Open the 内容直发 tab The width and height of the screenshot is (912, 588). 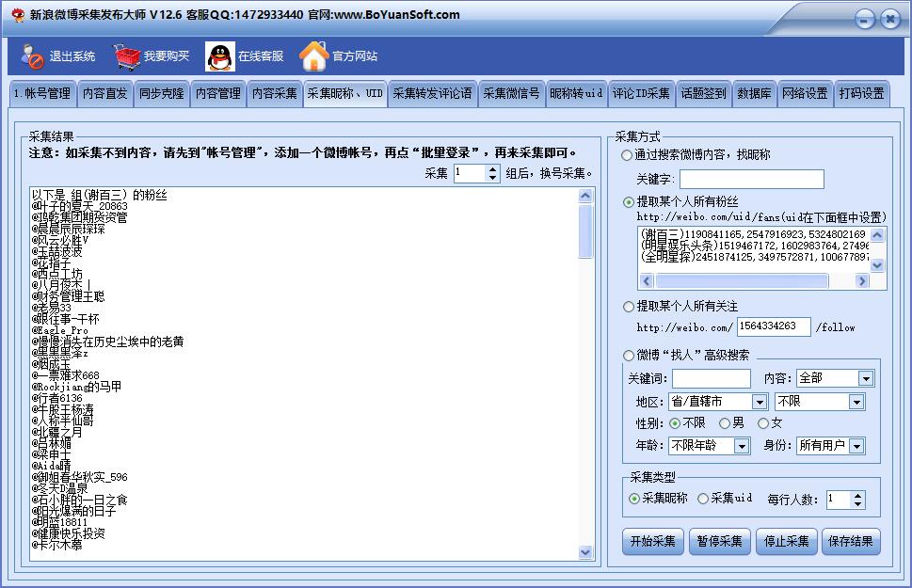tap(104, 94)
